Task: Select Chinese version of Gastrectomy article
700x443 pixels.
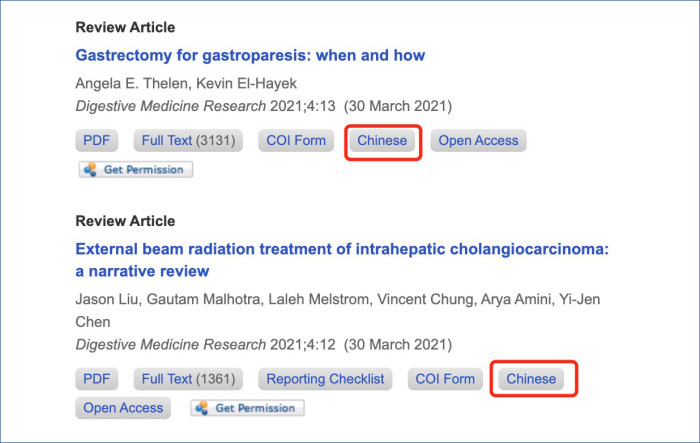Action: click(x=382, y=141)
